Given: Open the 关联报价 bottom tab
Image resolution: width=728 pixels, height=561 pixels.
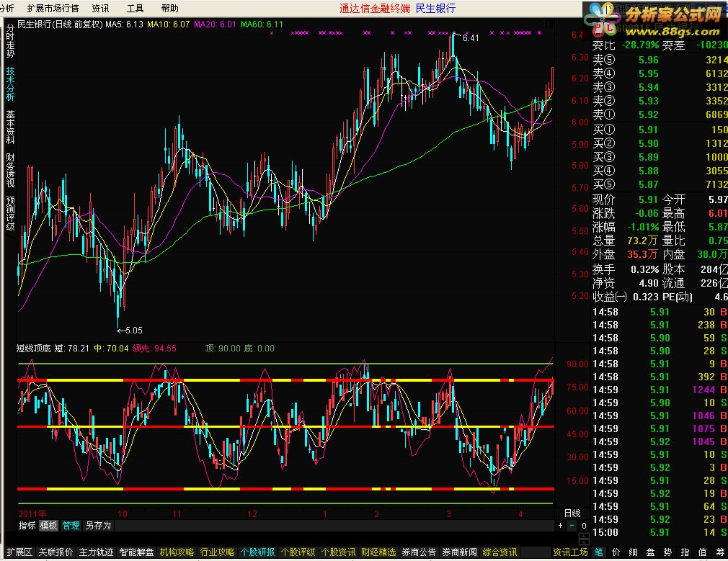Looking at the screenshot, I should (56, 552).
